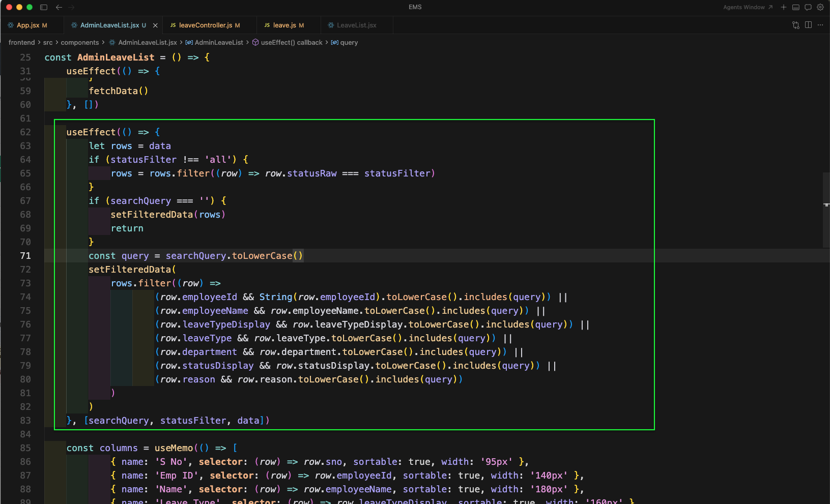
Task: Open the components breadcrumb folder
Action: coord(80,43)
